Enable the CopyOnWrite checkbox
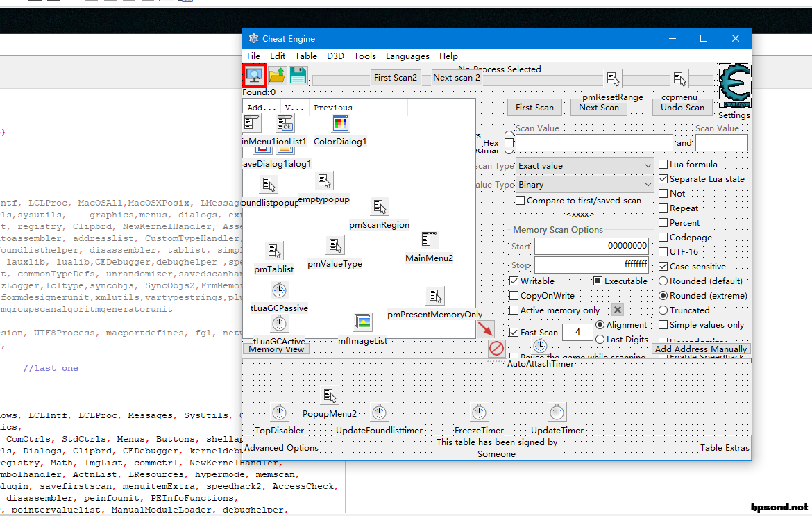The image size is (812, 516). click(x=514, y=295)
